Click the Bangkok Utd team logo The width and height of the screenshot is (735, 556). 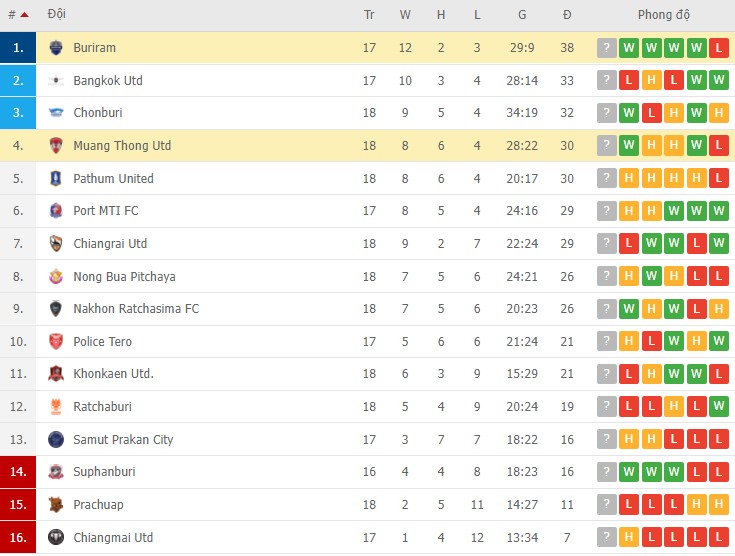coord(55,81)
